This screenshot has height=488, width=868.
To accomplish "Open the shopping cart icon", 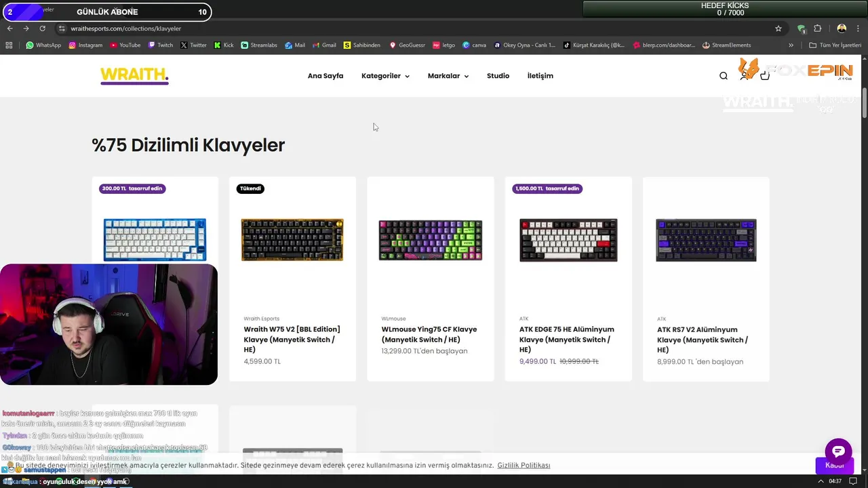I will pos(765,76).
